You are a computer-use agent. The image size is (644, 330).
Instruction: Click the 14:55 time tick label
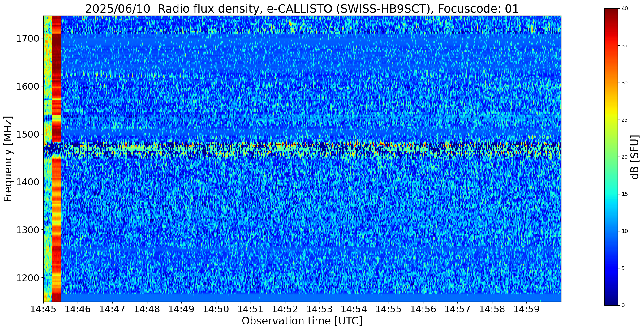click(389, 309)
